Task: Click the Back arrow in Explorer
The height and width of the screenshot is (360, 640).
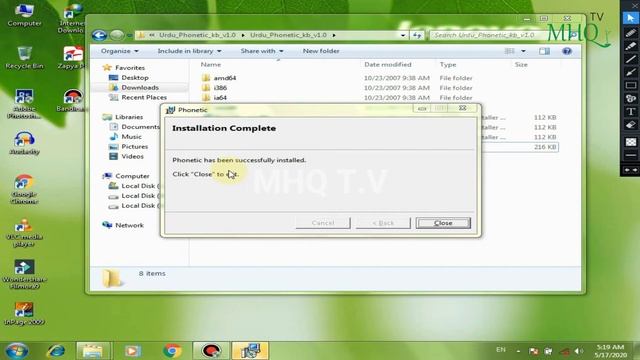Action: 99,36
